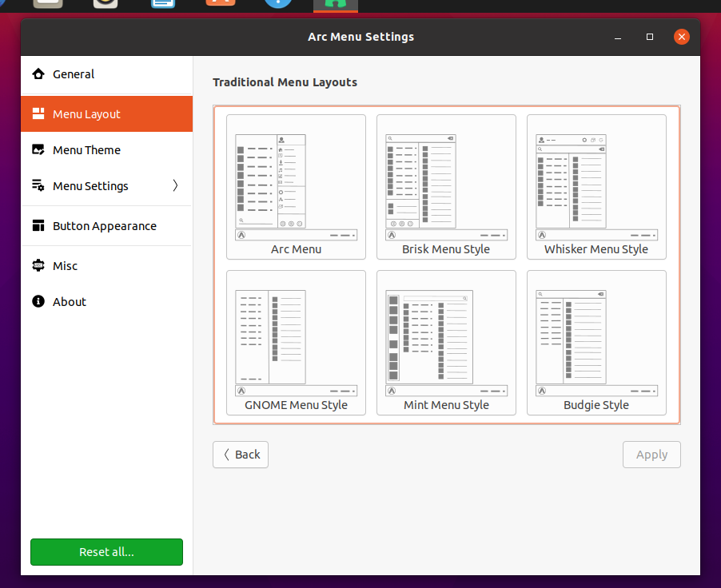The width and height of the screenshot is (721, 588).
Task: Open the Button Appearance section
Action: [106, 226]
